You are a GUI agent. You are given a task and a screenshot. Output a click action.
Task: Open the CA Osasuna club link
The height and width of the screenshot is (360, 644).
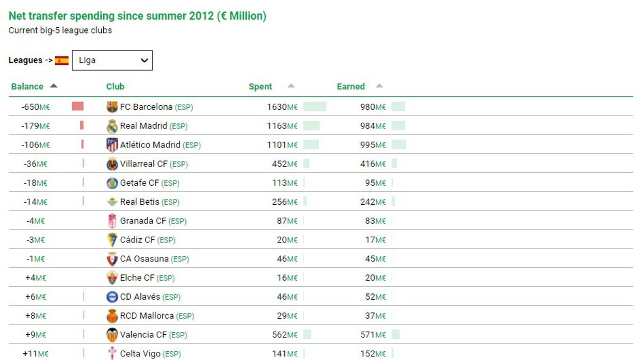click(x=144, y=259)
